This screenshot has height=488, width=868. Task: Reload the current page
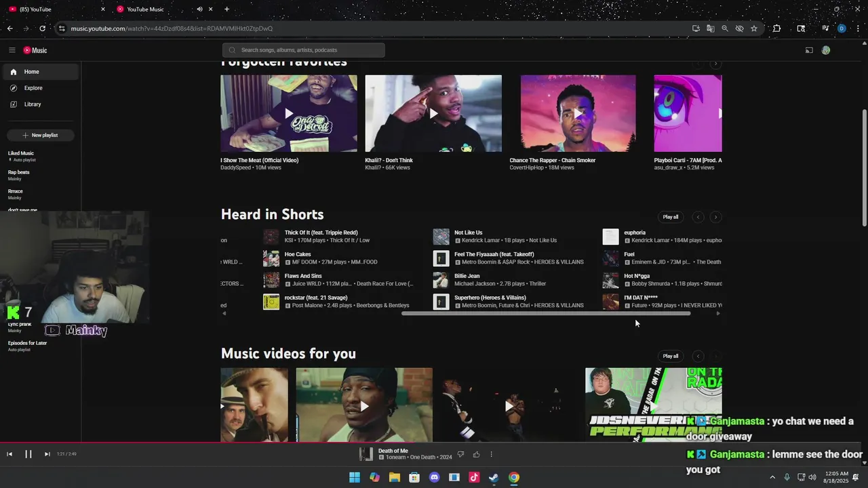point(42,28)
